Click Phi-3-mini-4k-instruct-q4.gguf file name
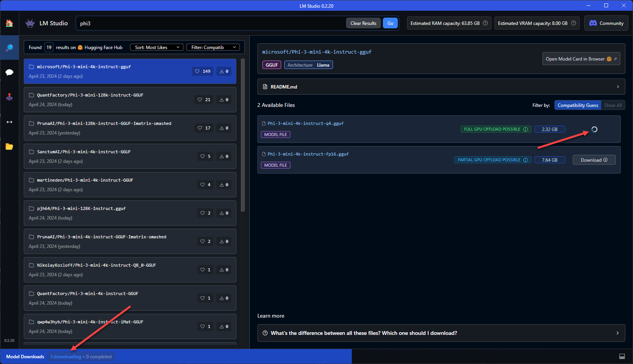This screenshot has width=633, height=364. (305, 123)
